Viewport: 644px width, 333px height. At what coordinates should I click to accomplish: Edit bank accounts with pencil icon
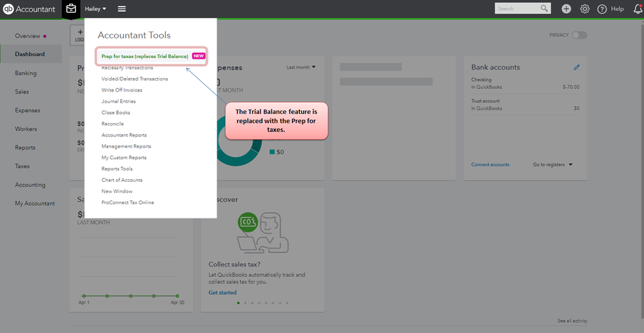[577, 68]
